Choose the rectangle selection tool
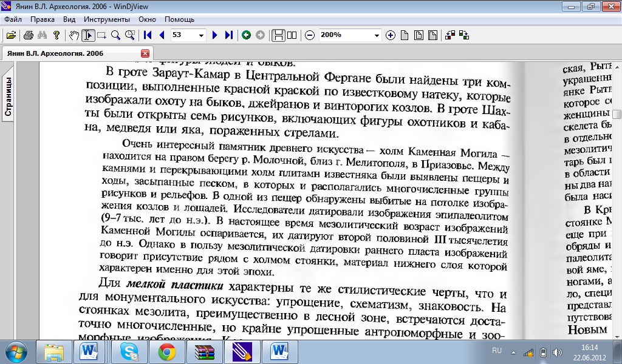The width and height of the screenshot is (622, 364). click(101, 35)
